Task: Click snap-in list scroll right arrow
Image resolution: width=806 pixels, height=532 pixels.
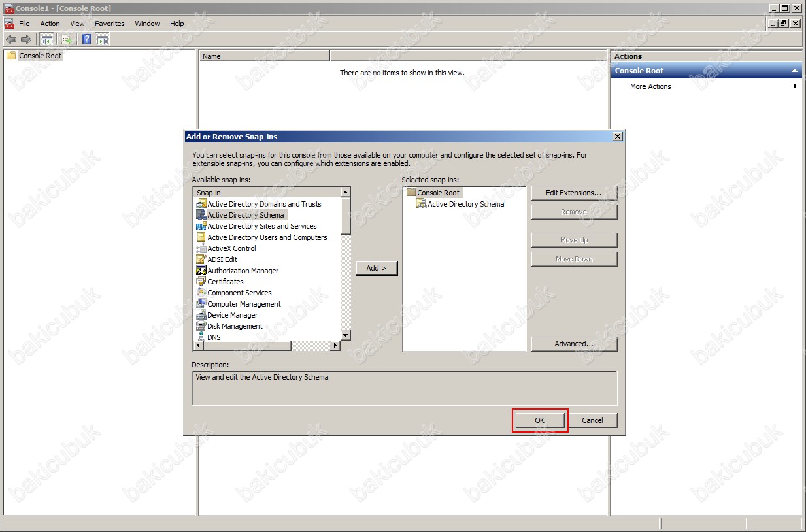Action: click(x=335, y=346)
